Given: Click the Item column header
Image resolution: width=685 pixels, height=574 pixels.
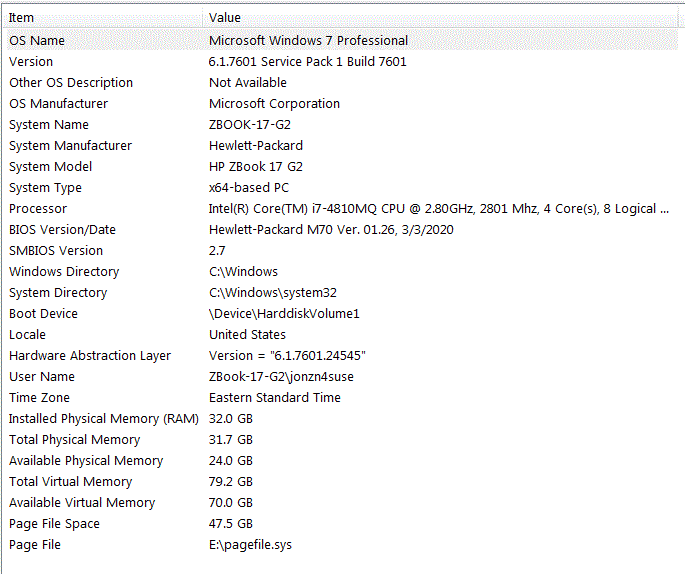Looking at the screenshot, I should (103, 17).
